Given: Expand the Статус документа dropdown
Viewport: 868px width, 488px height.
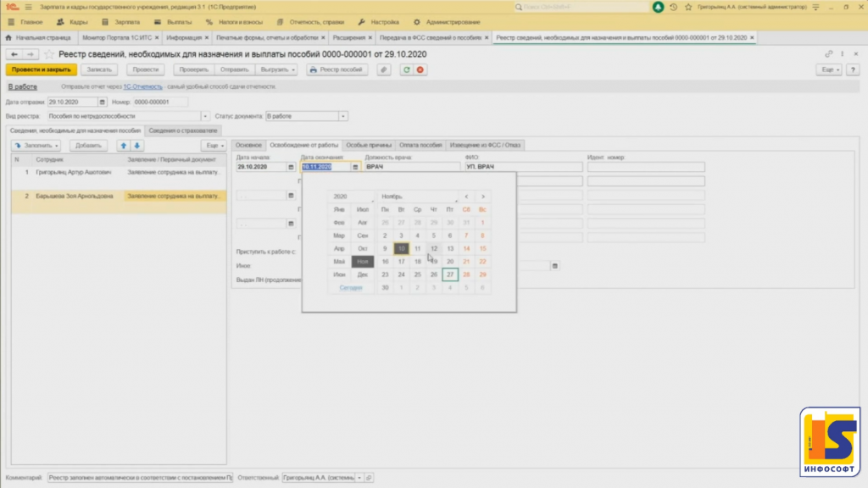Looking at the screenshot, I should pyautogui.click(x=342, y=116).
